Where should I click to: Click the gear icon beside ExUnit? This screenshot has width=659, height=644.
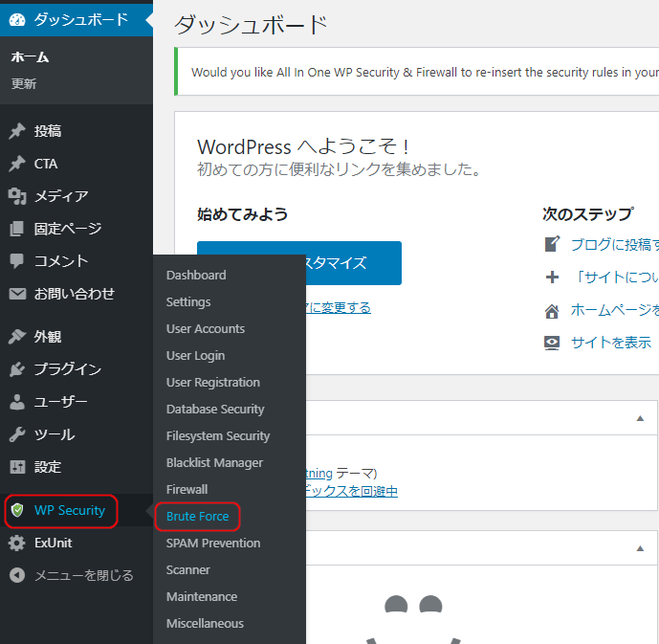tap(17, 544)
